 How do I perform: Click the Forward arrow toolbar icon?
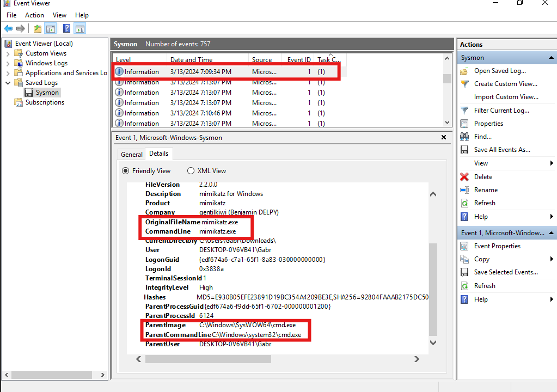coord(21,28)
